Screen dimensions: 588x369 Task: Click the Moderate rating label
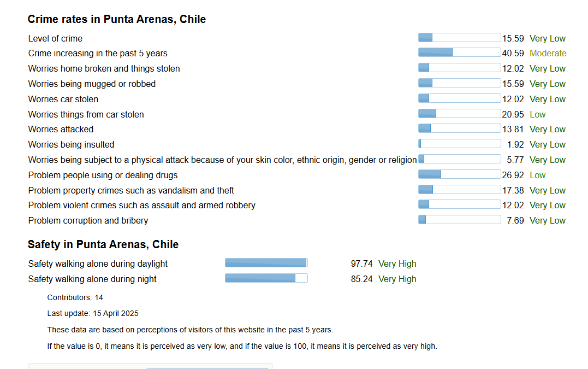pos(548,54)
